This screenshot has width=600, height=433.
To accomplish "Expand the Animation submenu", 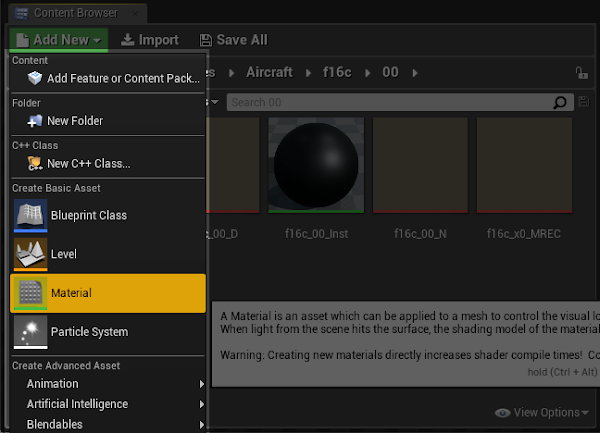I will click(108, 384).
